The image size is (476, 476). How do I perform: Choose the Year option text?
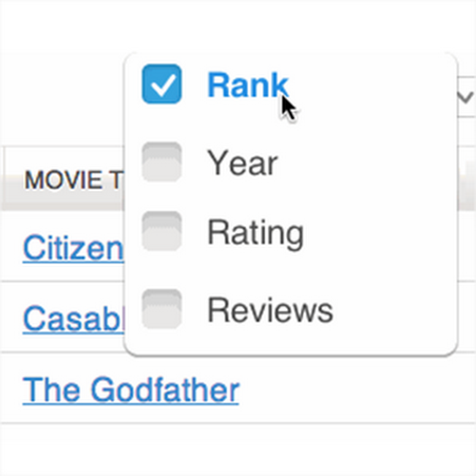(x=242, y=163)
